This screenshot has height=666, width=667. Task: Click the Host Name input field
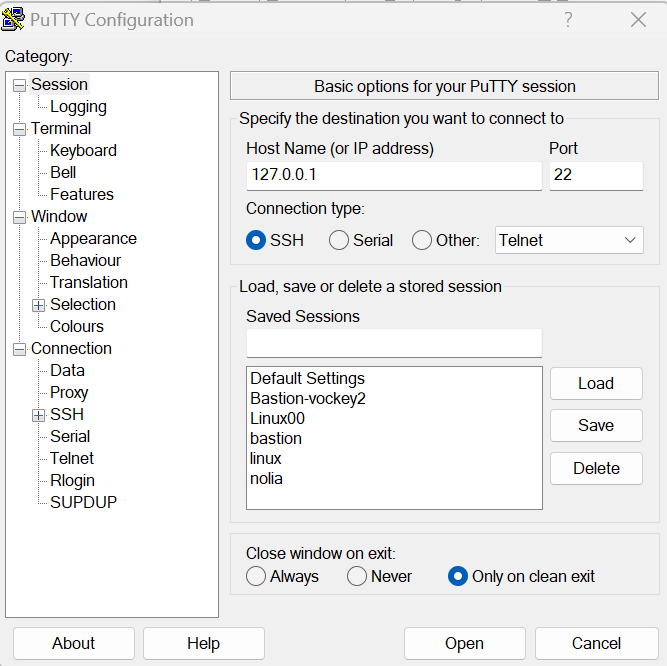pos(394,176)
